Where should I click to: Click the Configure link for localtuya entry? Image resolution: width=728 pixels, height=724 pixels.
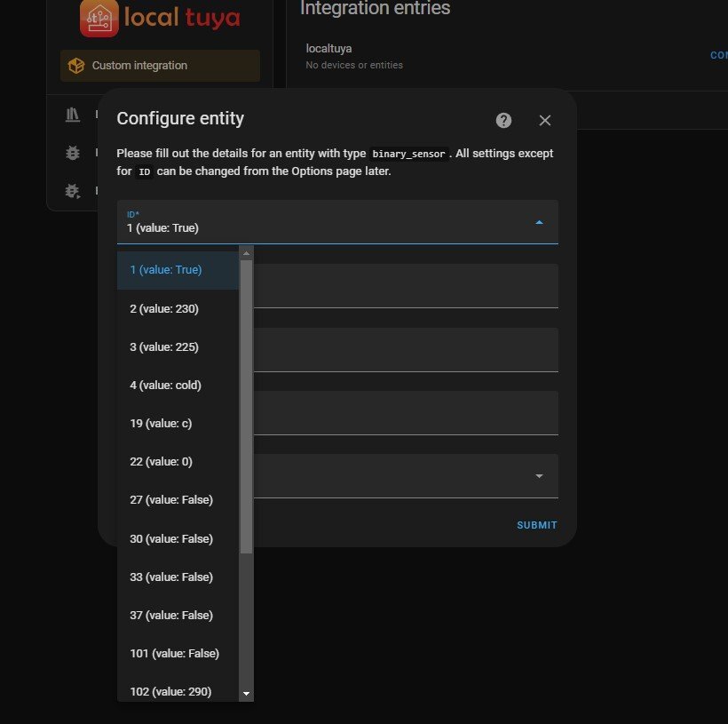(719, 55)
